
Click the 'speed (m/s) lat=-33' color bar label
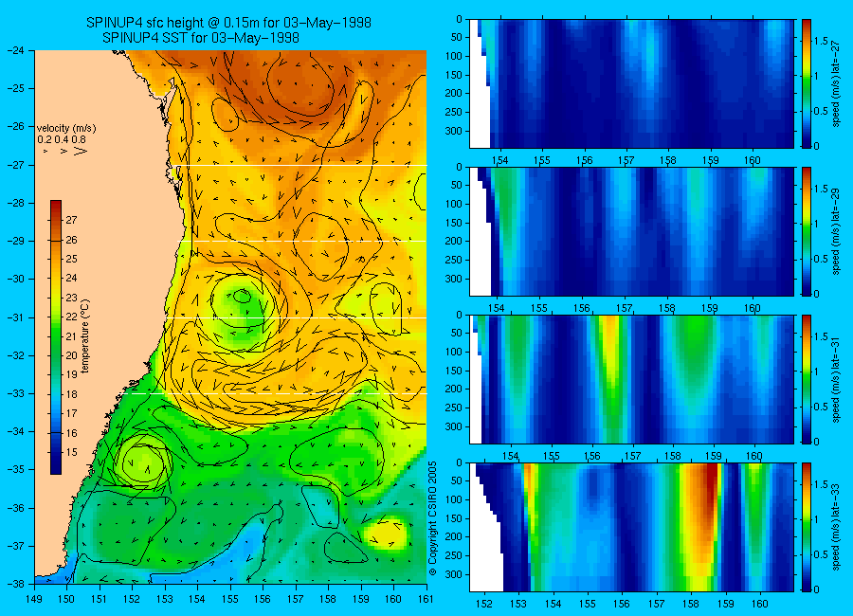(x=836, y=527)
